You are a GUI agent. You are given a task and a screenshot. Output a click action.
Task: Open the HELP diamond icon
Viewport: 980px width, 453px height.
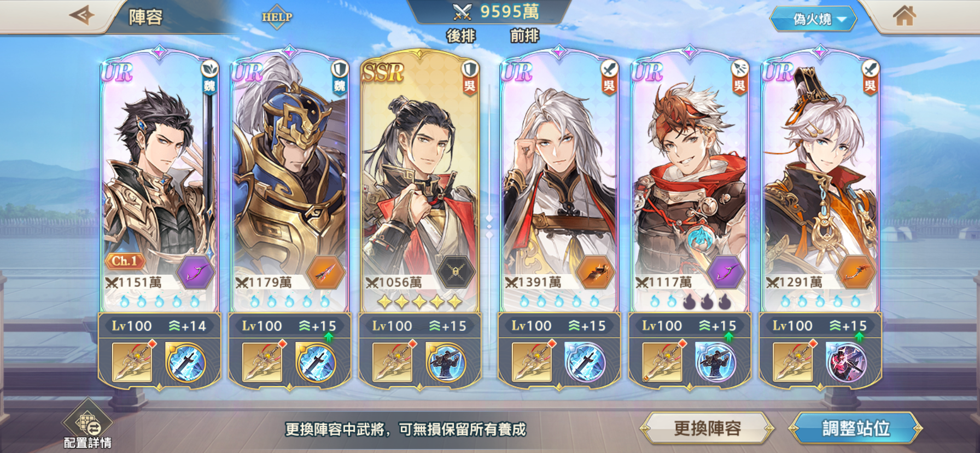(x=277, y=17)
